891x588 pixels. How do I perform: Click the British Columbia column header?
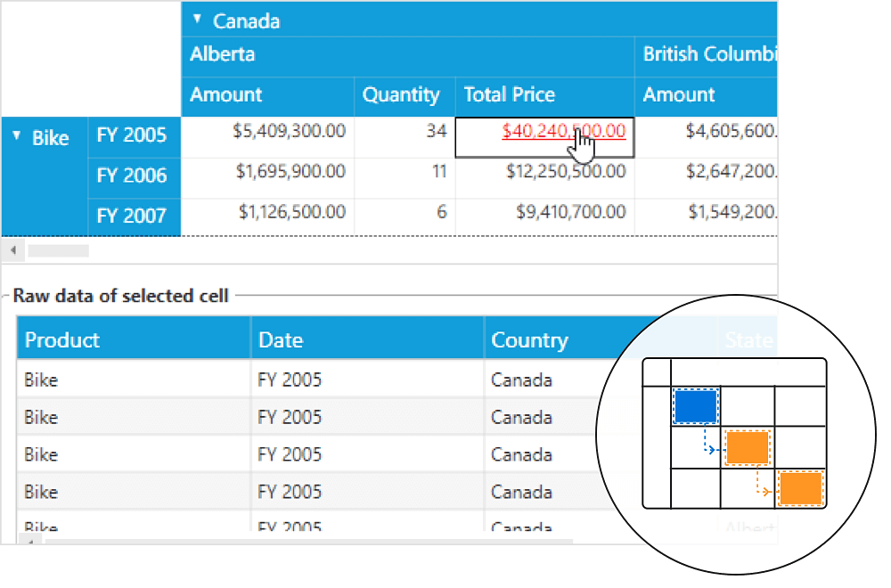(707, 54)
